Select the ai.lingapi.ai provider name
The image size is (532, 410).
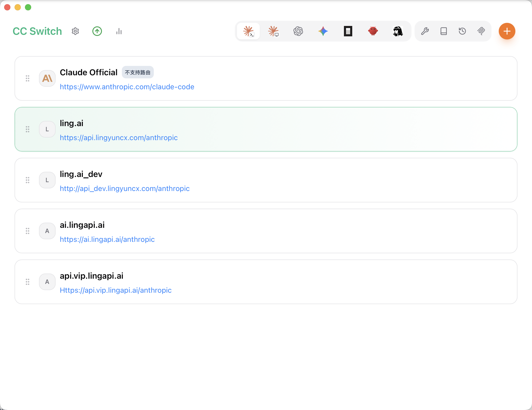(82, 225)
